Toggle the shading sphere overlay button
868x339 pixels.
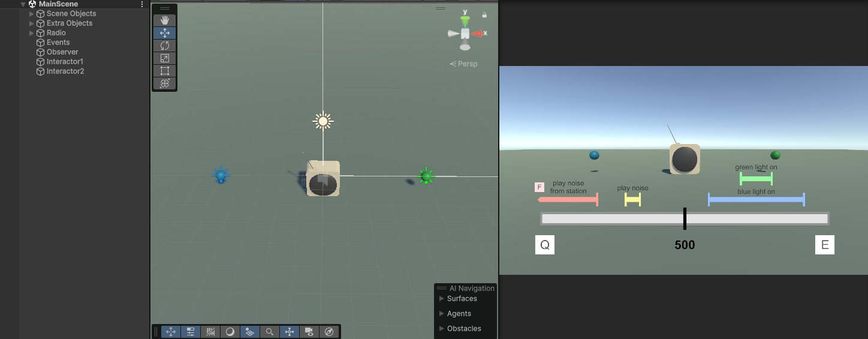pyautogui.click(x=230, y=331)
